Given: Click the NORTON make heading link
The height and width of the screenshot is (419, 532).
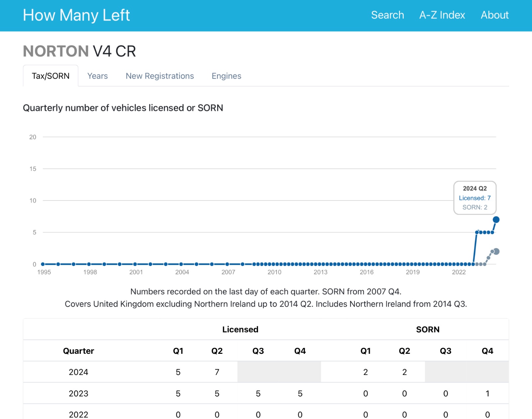Looking at the screenshot, I should [x=56, y=51].
